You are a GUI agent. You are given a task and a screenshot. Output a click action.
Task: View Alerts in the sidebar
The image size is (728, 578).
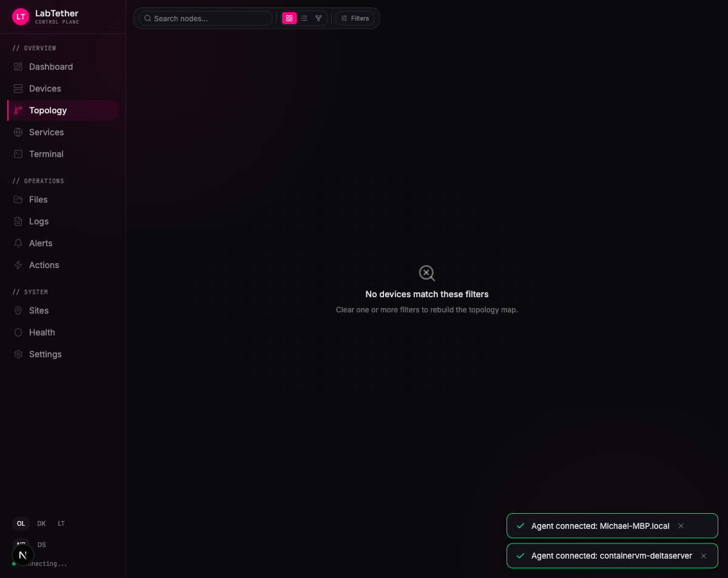click(x=62, y=243)
